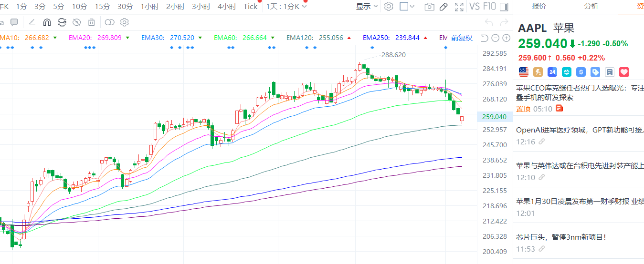
Task: Open news OpenAI进军医疗领域
Action: [580, 130]
